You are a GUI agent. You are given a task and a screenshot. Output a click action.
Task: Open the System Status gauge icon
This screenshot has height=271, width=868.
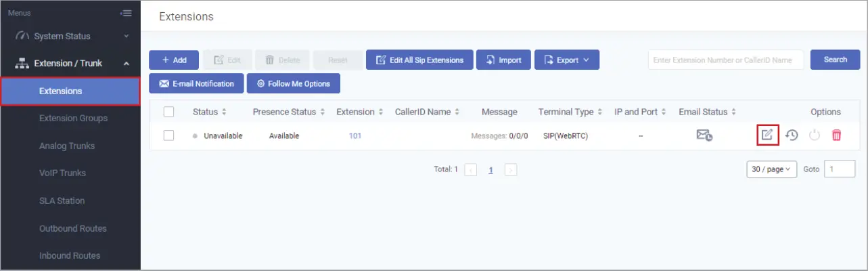coord(22,36)
